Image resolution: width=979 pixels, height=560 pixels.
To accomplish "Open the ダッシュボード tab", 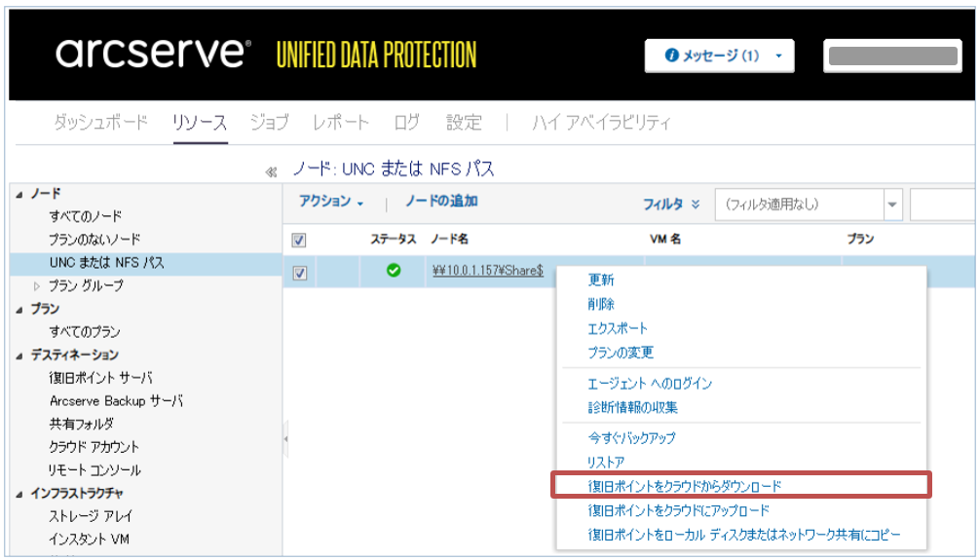I will [100, 122].
